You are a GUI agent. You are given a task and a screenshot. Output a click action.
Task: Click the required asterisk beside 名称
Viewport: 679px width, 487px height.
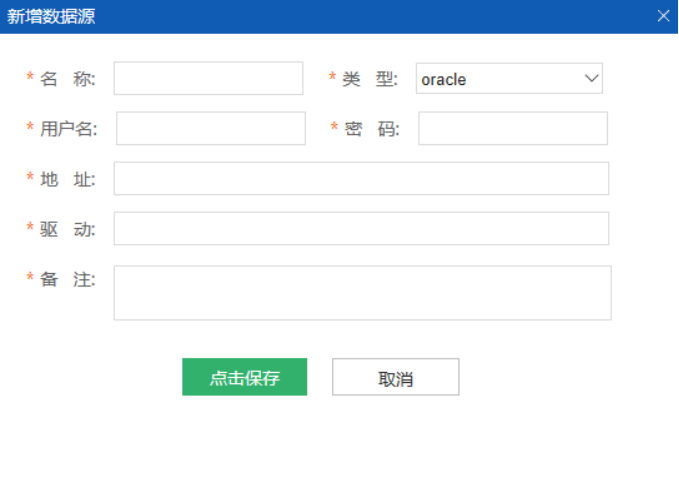30,79
